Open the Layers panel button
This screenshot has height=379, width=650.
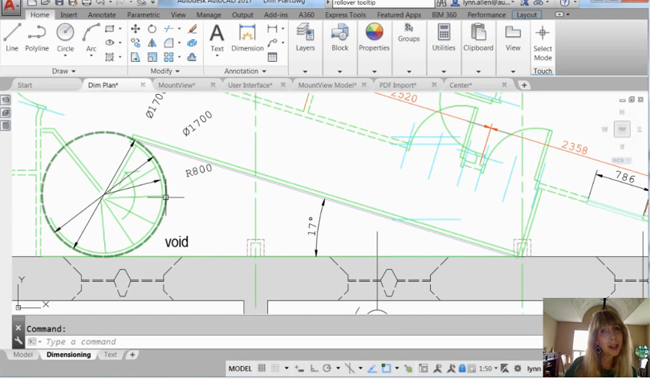coord(305,37)
